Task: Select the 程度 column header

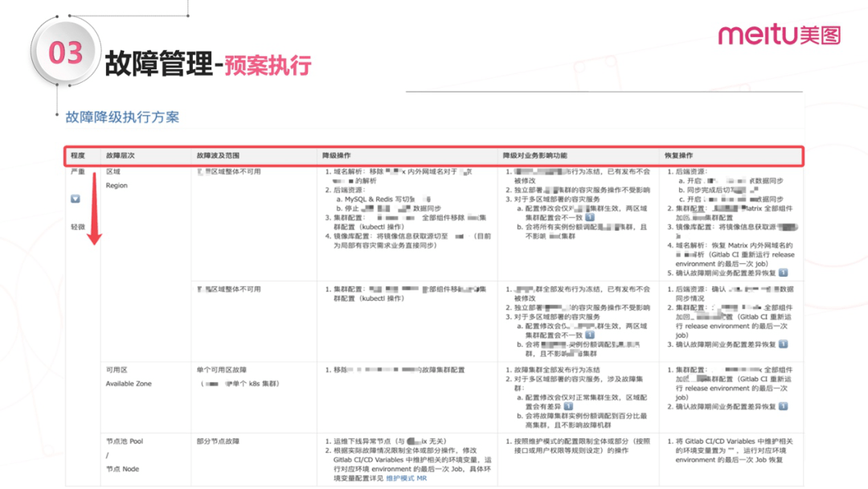Action: [77, 155]
